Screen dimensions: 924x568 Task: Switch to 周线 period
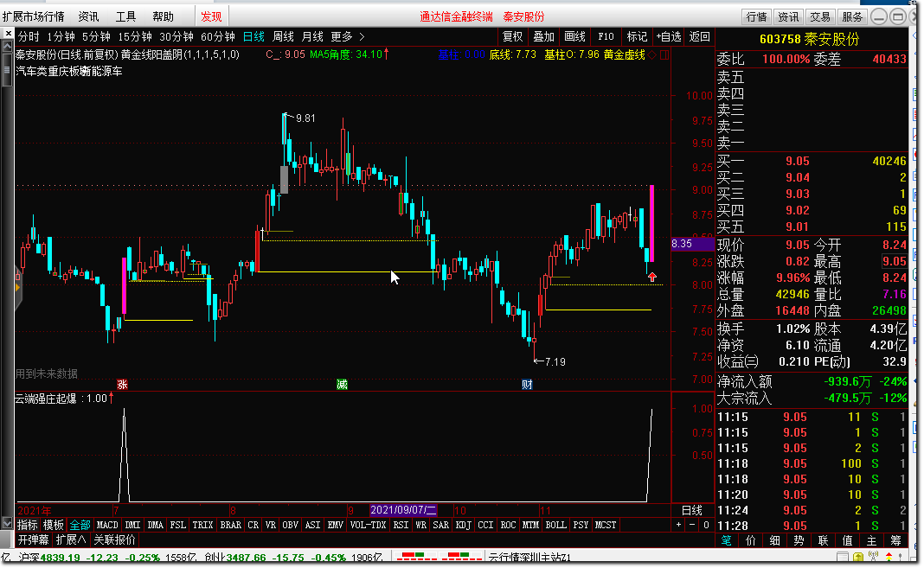point(283,36)
